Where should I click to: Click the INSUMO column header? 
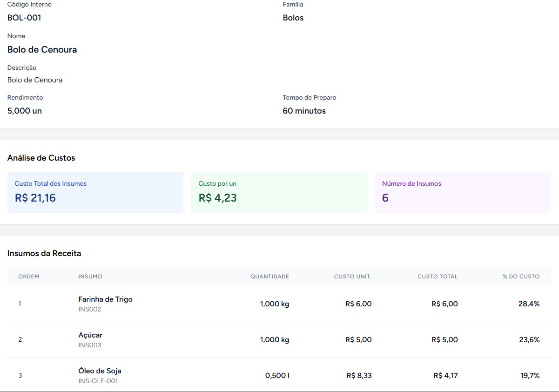[x=90, y=277]
